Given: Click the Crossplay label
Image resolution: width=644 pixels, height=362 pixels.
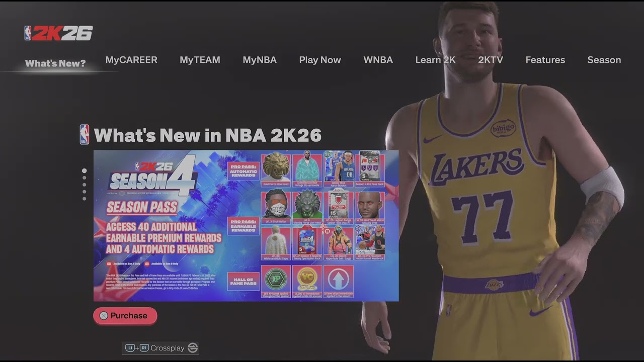Looking at the screenshot, I should (x=168, y=348).
